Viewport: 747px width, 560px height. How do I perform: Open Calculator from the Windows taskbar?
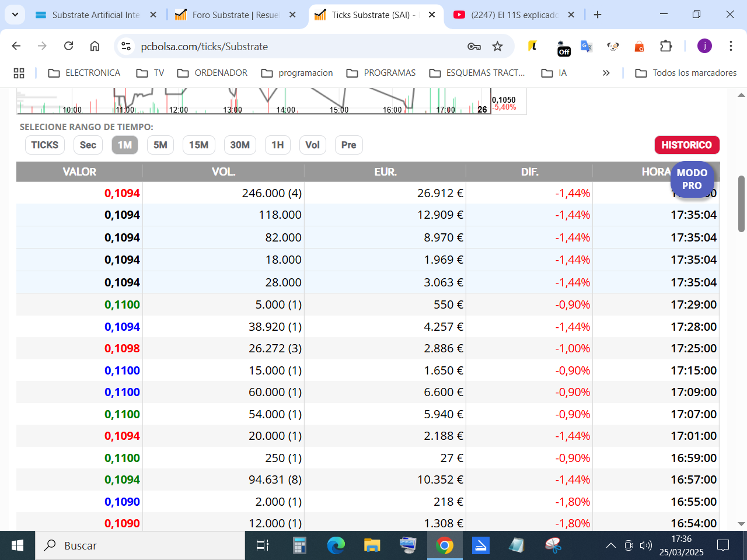pyautogui.click(x=299, y=545)
